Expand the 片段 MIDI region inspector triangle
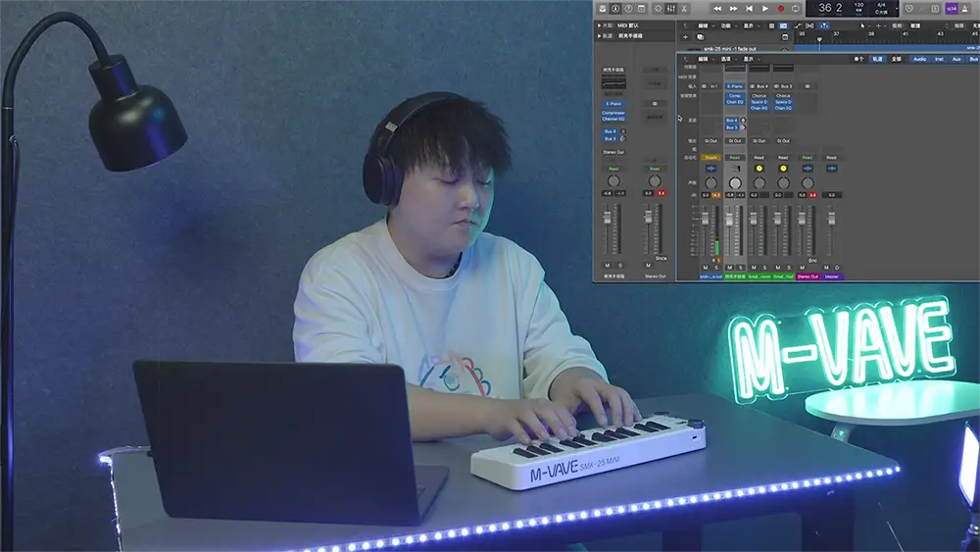Screen dimensions: 980x552 click(x=599, y=25)
